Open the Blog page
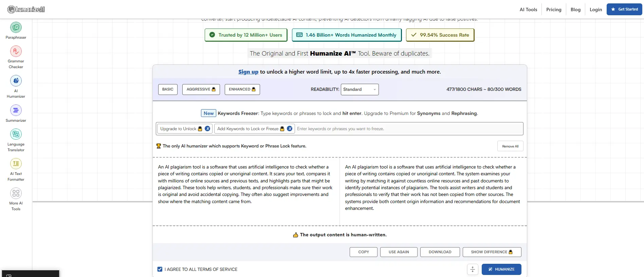Viewport: 644px width, 277px height. (575, 9)
